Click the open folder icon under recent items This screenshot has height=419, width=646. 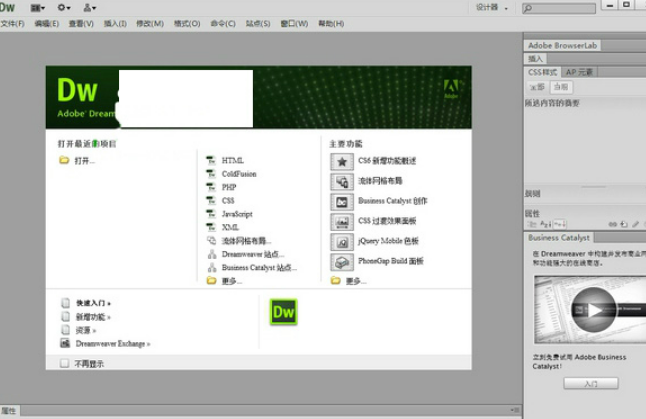(x=64, y=160)
